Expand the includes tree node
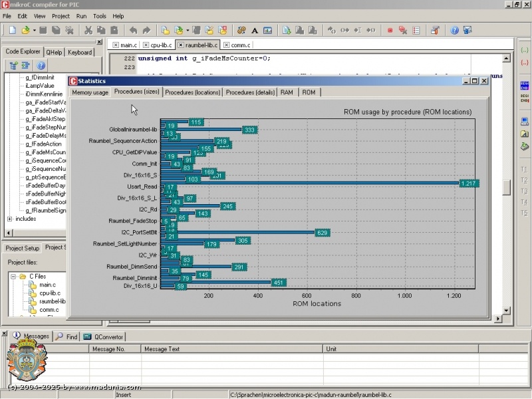Screen dimensions: 532x399 [x=9, y=219]
